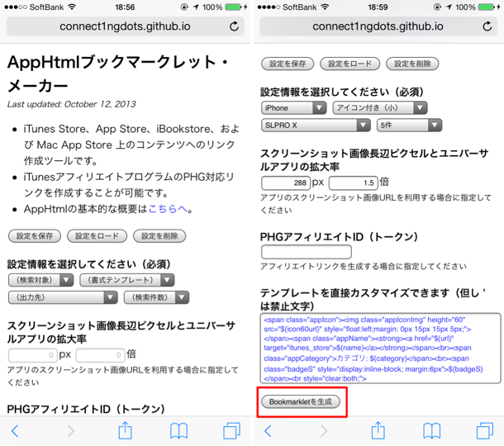504x446 pixels.
Task: Open bookmarks in right Safari toolbar
Action: tap(431, 431)
